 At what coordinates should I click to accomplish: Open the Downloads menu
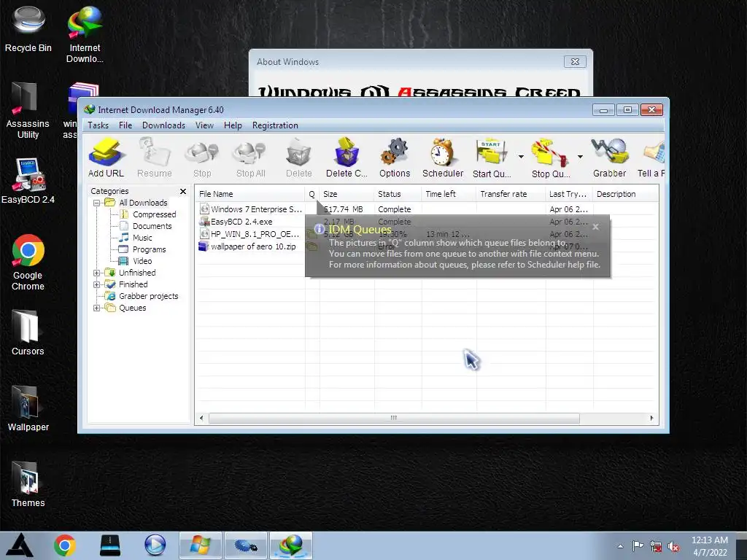163,125
